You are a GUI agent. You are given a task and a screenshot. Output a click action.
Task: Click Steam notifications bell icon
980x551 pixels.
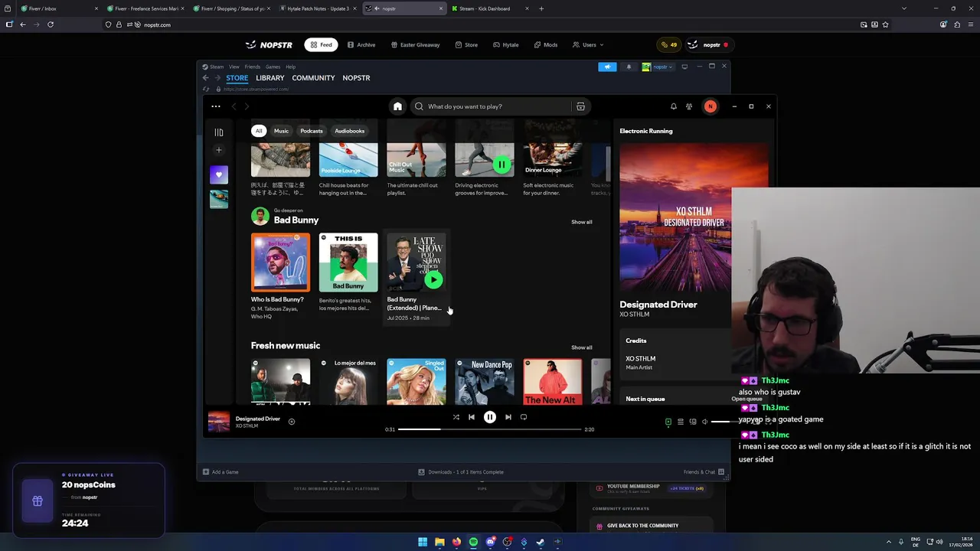point(629,67)
